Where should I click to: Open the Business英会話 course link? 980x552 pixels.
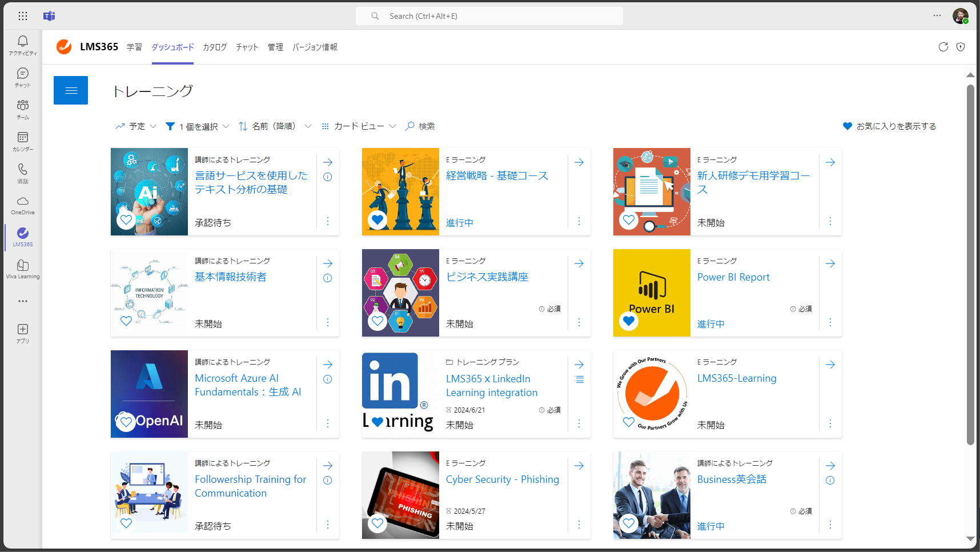click(x=732, y=479)
